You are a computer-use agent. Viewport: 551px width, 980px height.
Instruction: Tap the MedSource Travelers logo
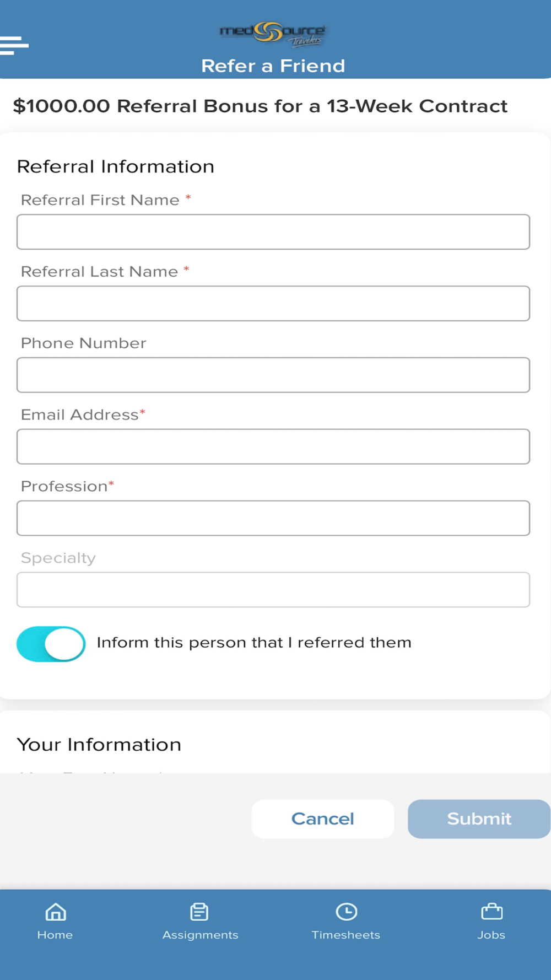[273, 34]
